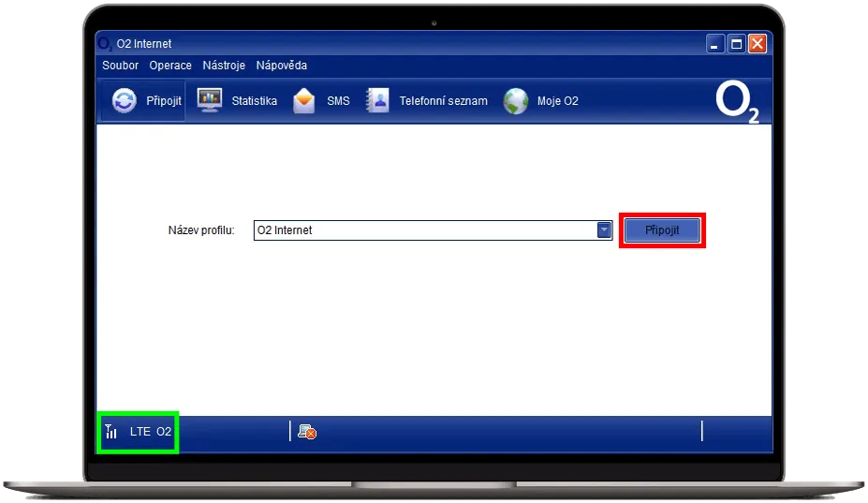Click the LTE O2 network label
868x503 pixels.
pos(151,432)
